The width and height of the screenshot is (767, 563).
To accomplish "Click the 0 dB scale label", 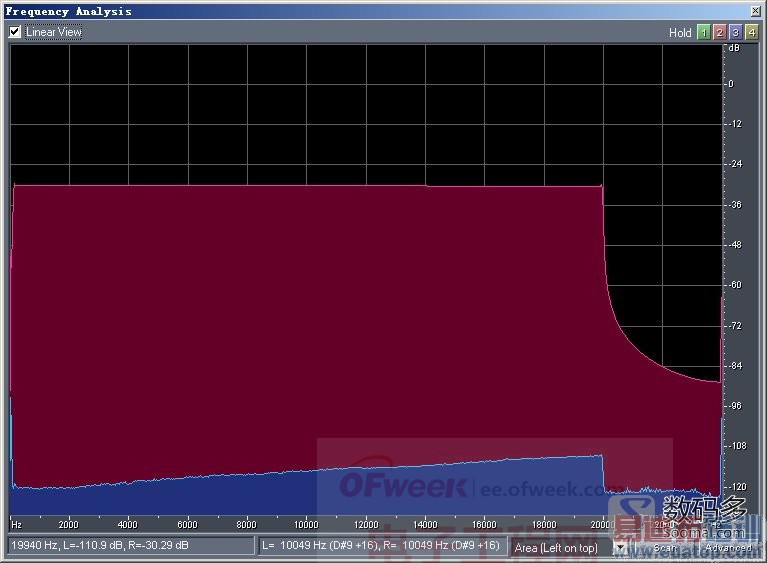I will (x=731, y=84).
